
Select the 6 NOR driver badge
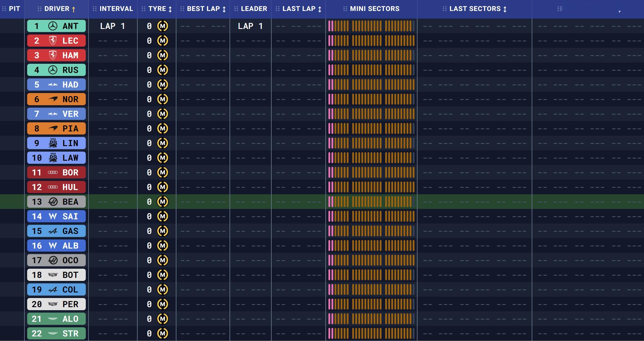pyautogui.click(x=56, y=99)
